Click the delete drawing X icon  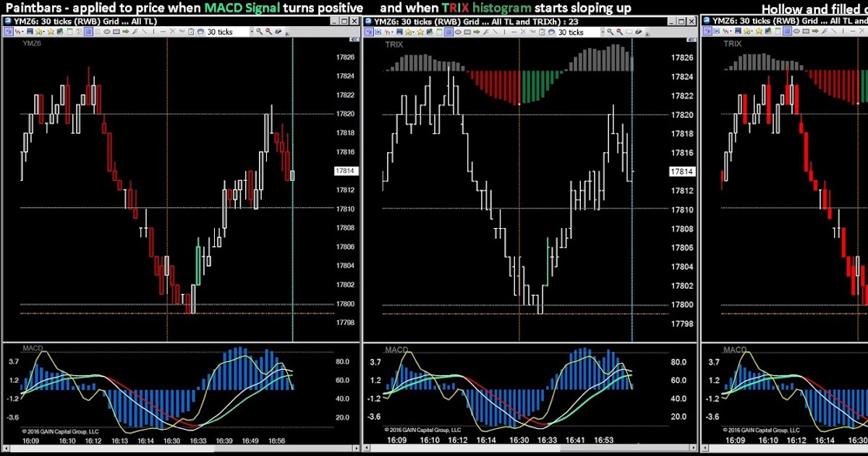click(x=174, y=33)
